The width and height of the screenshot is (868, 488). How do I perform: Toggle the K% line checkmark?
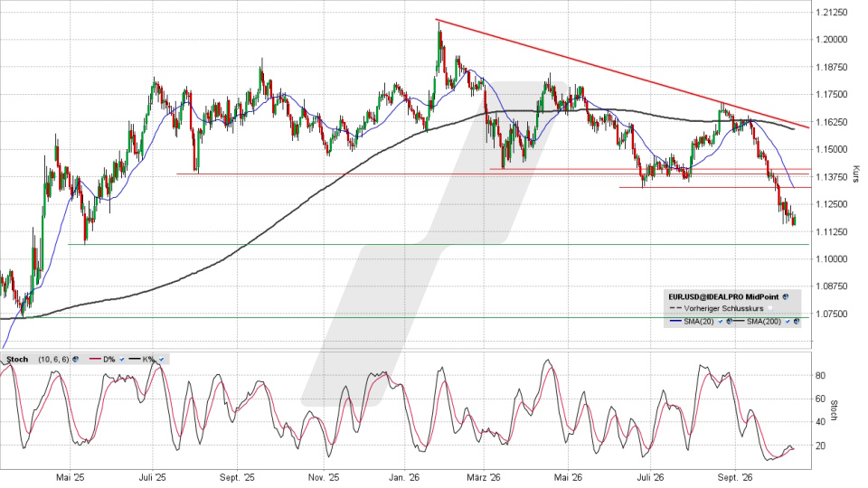161,360
